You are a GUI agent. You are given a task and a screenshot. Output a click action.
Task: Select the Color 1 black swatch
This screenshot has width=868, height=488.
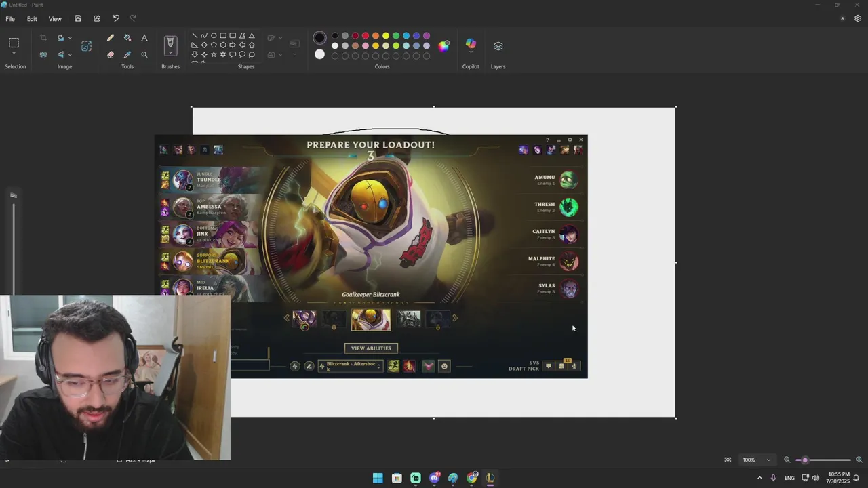click(319, 38)
